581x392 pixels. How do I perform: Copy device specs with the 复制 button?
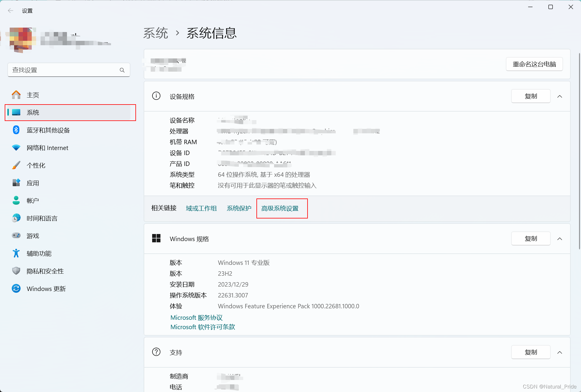coord(530,96)
